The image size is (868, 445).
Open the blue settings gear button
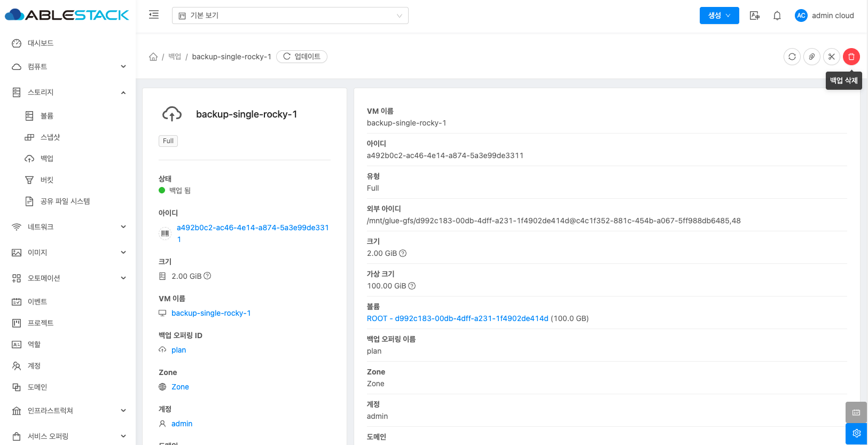(856, 433)
